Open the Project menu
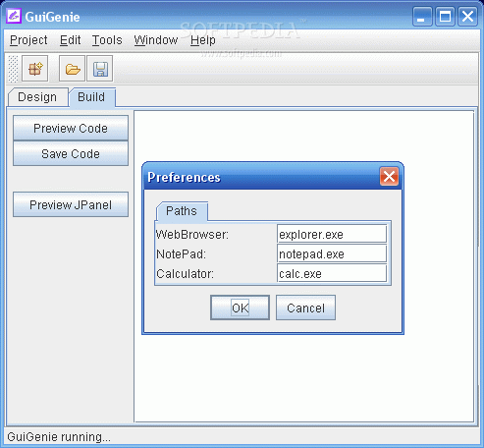The image size is (484, 448). (28, 40)
